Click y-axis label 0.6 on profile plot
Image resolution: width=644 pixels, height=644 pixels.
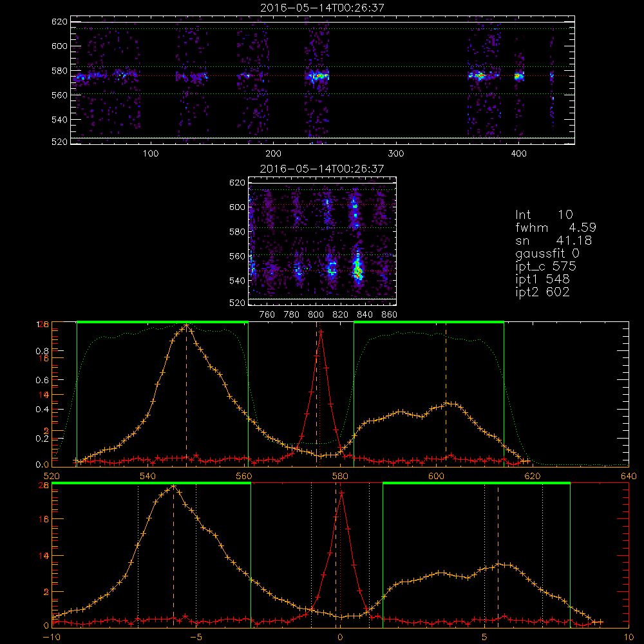tap(42, 381)
